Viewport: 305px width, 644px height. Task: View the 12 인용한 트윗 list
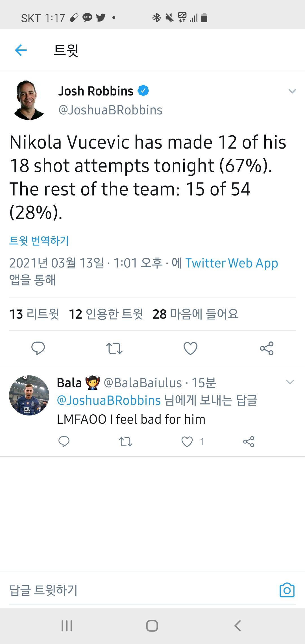click(106, 314)
